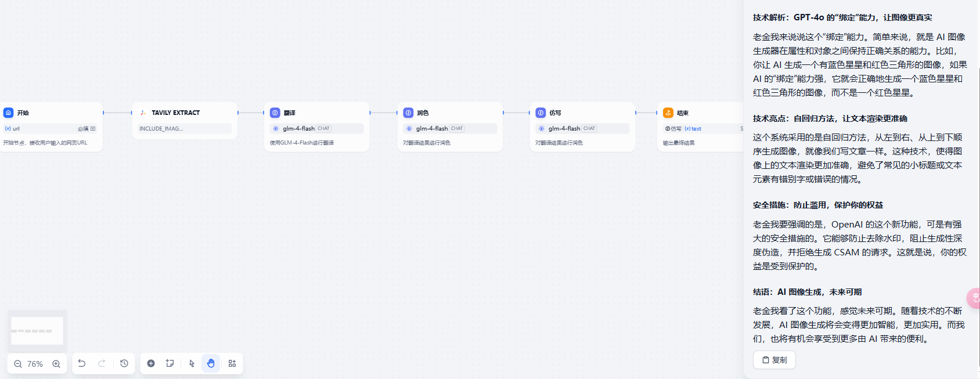Open the 润色 node's glm-4-flash model selector
This screenshot has width=980, height=379.
[450, 128]
